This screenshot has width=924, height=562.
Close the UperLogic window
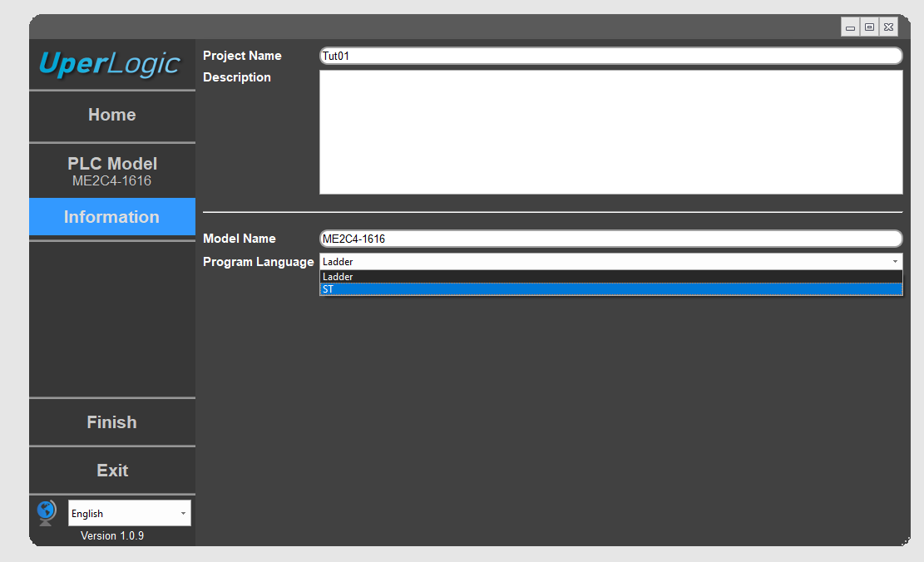click(x=888, y=27)
